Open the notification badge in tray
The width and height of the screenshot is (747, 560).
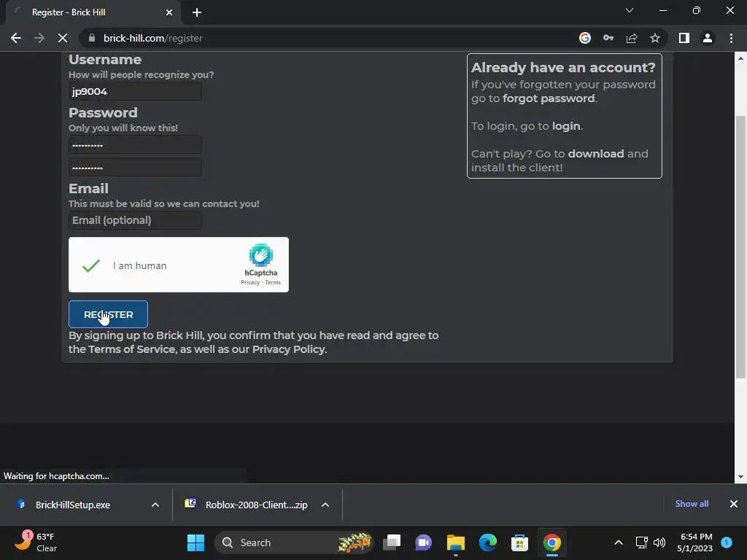point(727,542)
